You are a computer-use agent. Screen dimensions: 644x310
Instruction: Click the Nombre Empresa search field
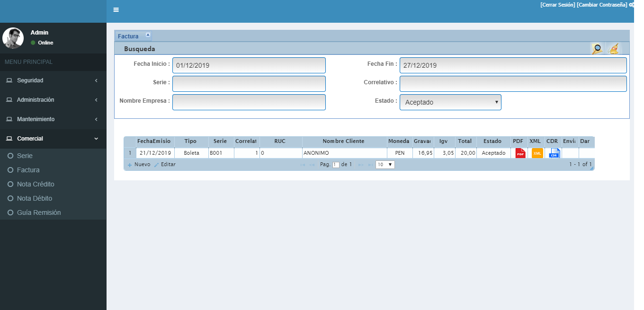tap(249, 102)
